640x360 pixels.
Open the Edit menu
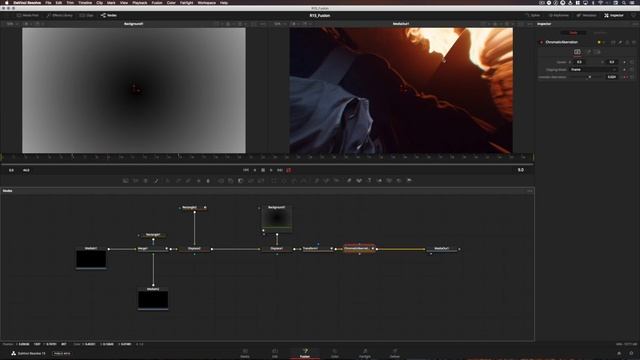[x=59, y=2]
